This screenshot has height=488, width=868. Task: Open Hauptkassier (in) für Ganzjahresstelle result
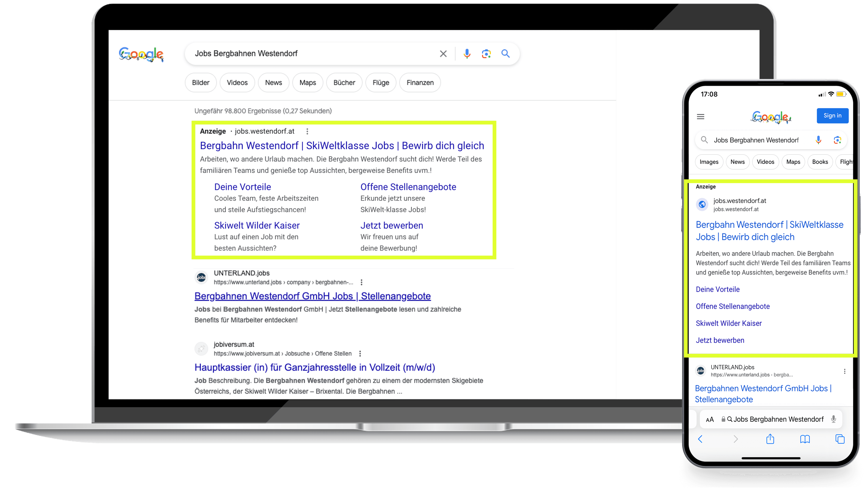tap(314, 367)
